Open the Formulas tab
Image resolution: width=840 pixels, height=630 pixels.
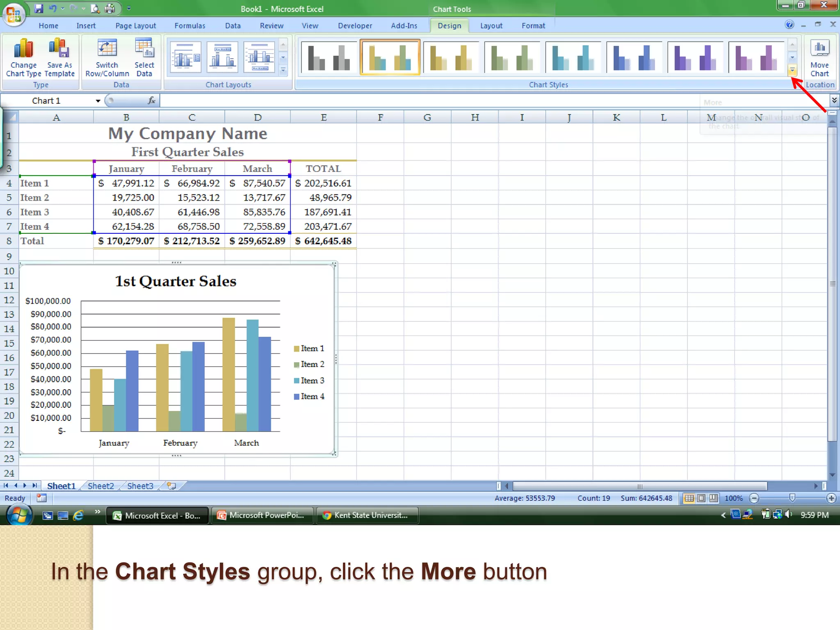pyautogui.click(x=189, y=25)
